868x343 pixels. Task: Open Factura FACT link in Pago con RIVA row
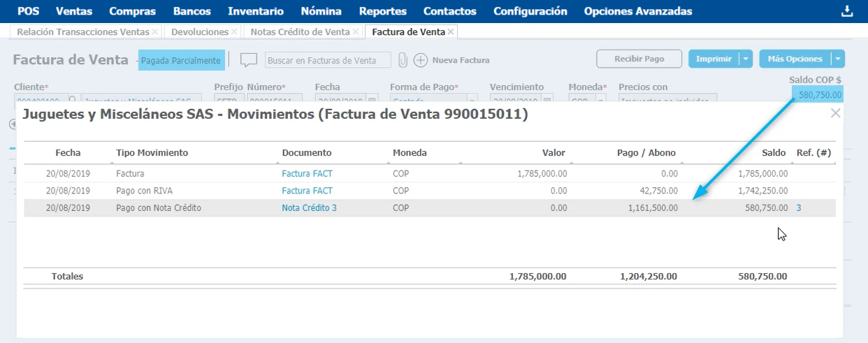(x=307, y=191)
